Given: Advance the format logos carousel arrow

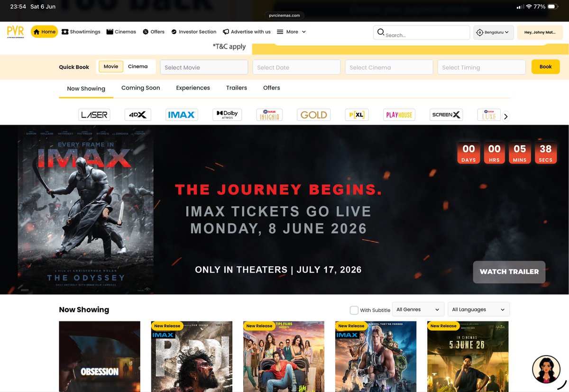Looking at the screenshot, I should click(506, 116).
